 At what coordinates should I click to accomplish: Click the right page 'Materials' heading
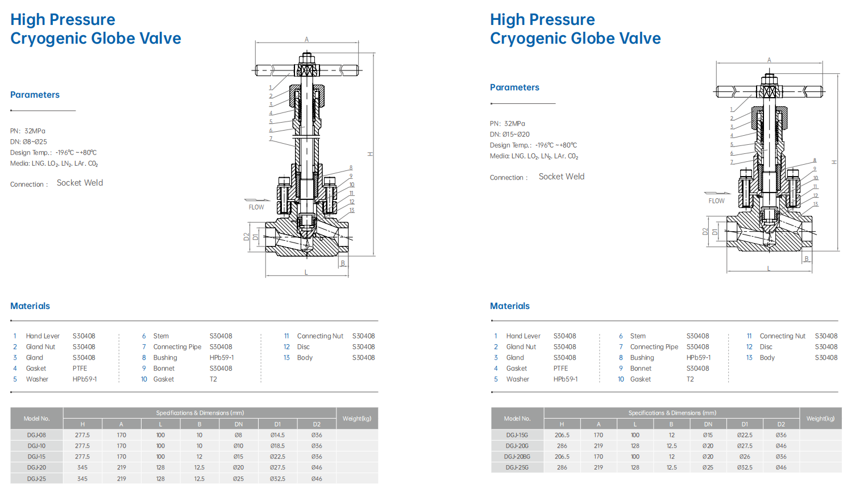pyautogui.click(x=510, y=306)
